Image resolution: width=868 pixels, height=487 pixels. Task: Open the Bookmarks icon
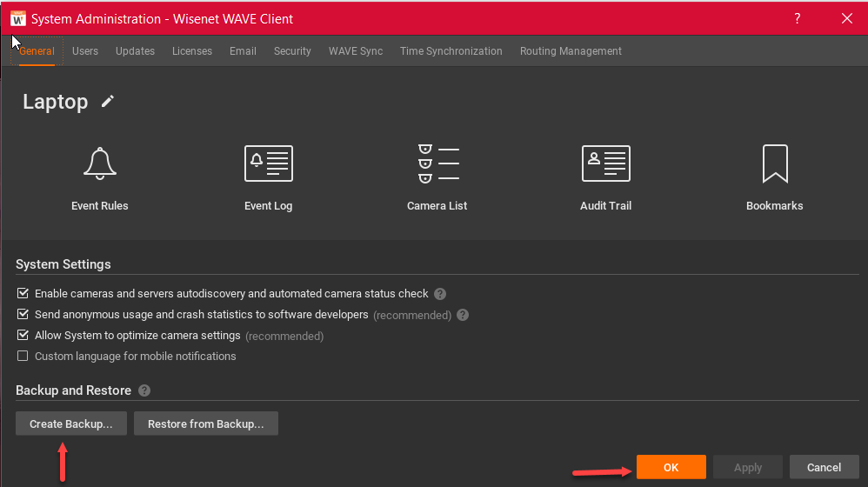point(774,163)
